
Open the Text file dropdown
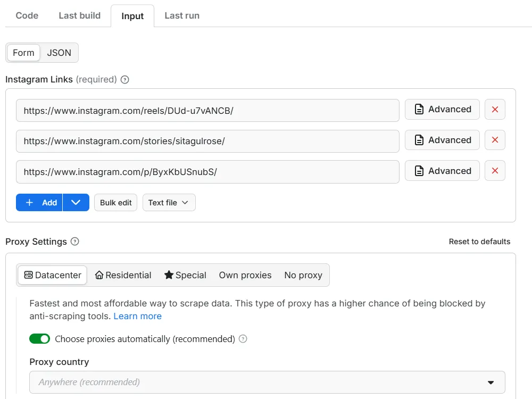[x=169, y=203]
